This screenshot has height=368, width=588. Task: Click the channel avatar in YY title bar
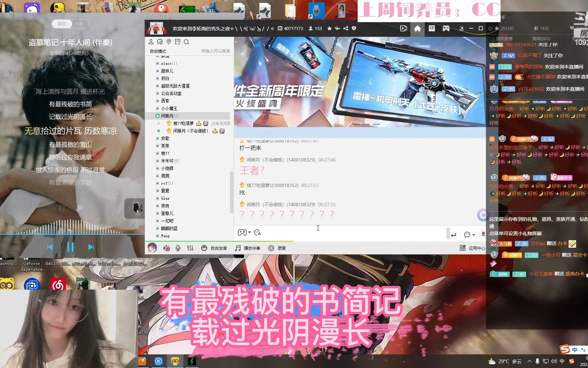[157, 29]
